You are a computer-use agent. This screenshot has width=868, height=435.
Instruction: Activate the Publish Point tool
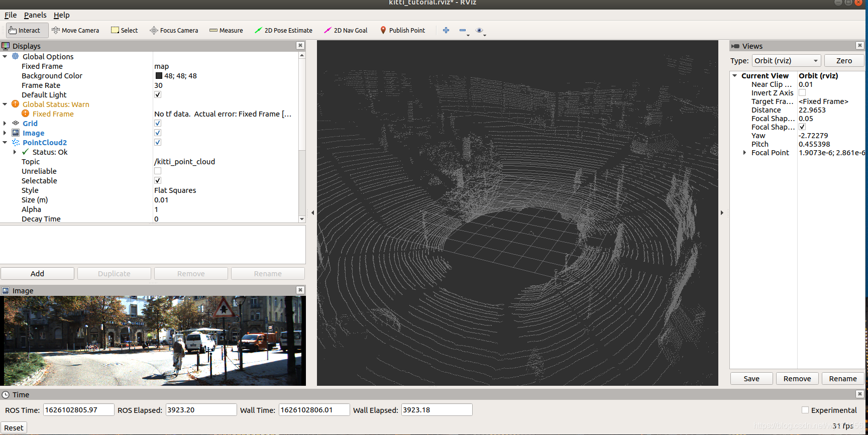[402, 30]
